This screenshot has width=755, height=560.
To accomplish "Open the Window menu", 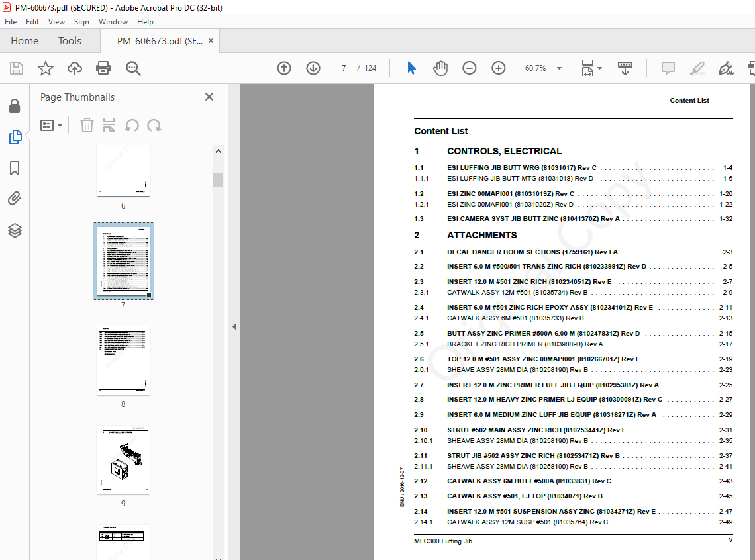I will 113,22.
